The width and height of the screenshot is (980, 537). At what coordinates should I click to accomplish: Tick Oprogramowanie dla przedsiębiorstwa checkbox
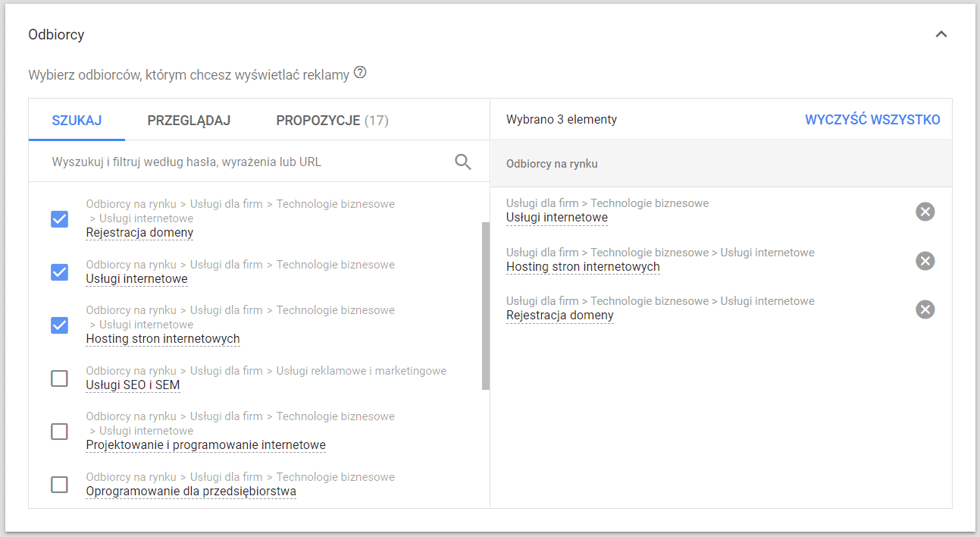point(59,485)
